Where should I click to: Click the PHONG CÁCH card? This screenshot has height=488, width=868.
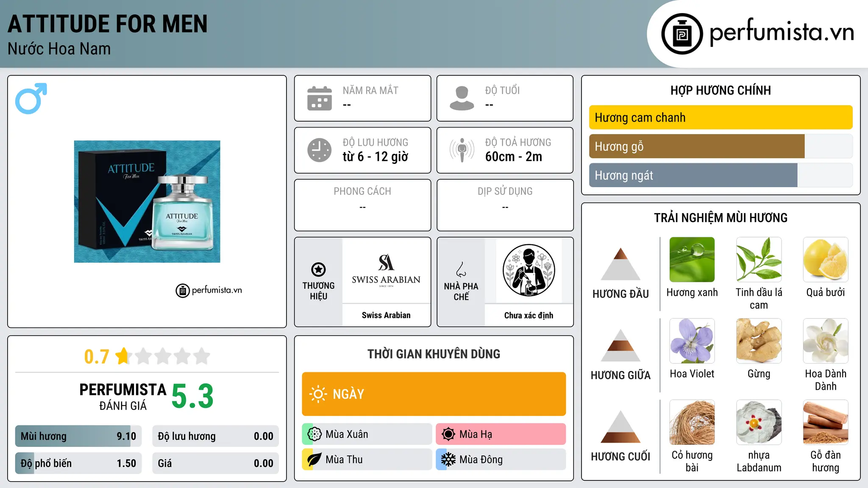pos(362,205)
